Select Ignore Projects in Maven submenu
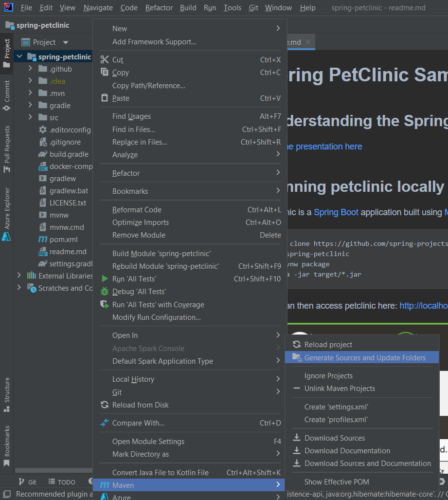448x500 pixels. [361, 376]
